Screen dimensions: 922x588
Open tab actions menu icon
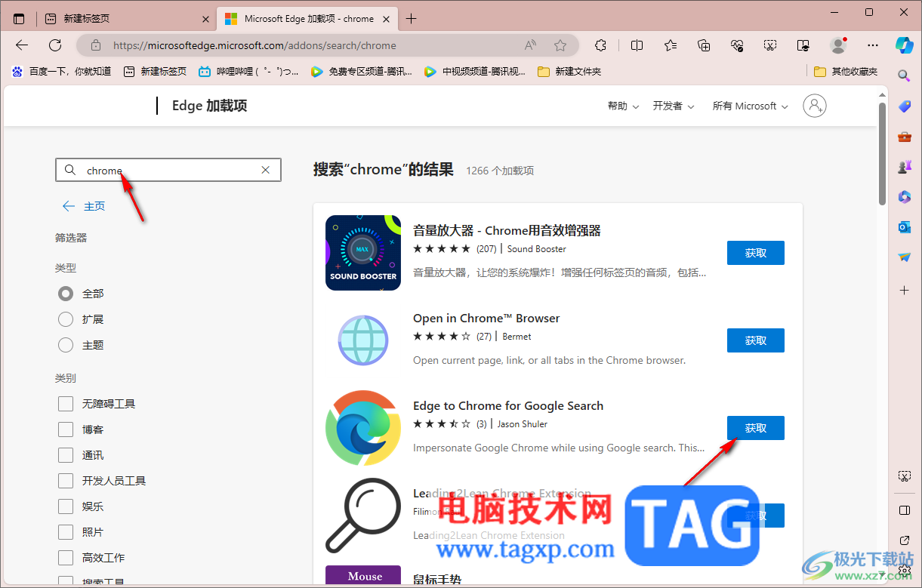[19, 19]
